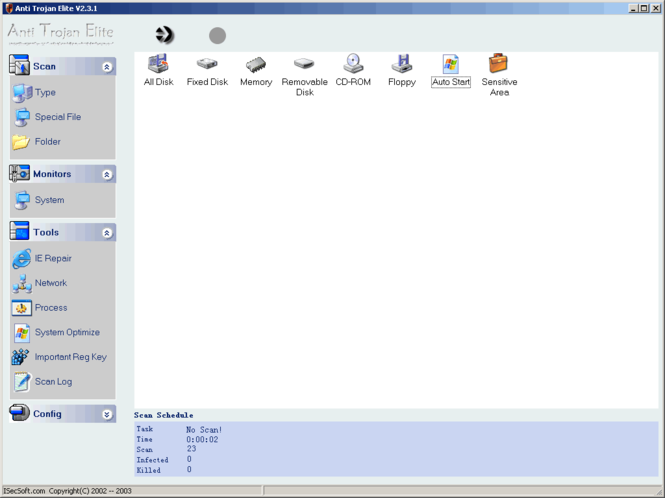Launch the IE Repair tool icon
Viewport: 665px width, 498px height.
(x=22, y=258)
